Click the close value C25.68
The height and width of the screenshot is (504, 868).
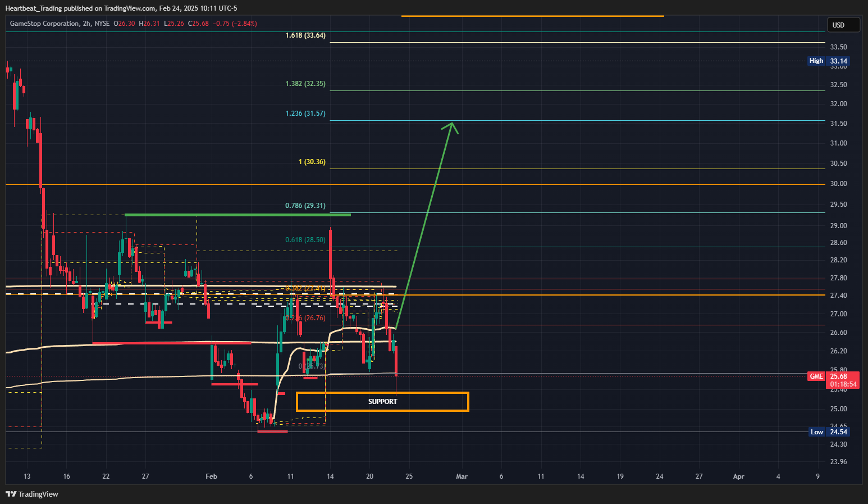click(x=199, y=24)
